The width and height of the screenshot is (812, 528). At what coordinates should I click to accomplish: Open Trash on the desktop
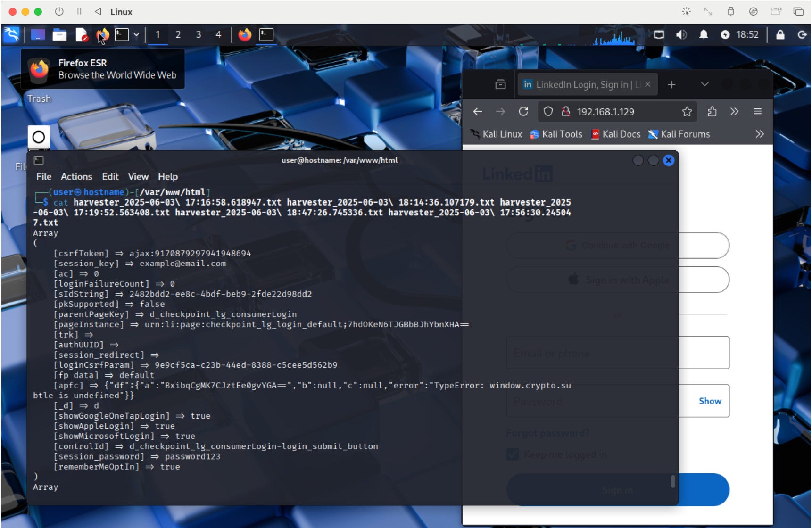tap(39, 99)
